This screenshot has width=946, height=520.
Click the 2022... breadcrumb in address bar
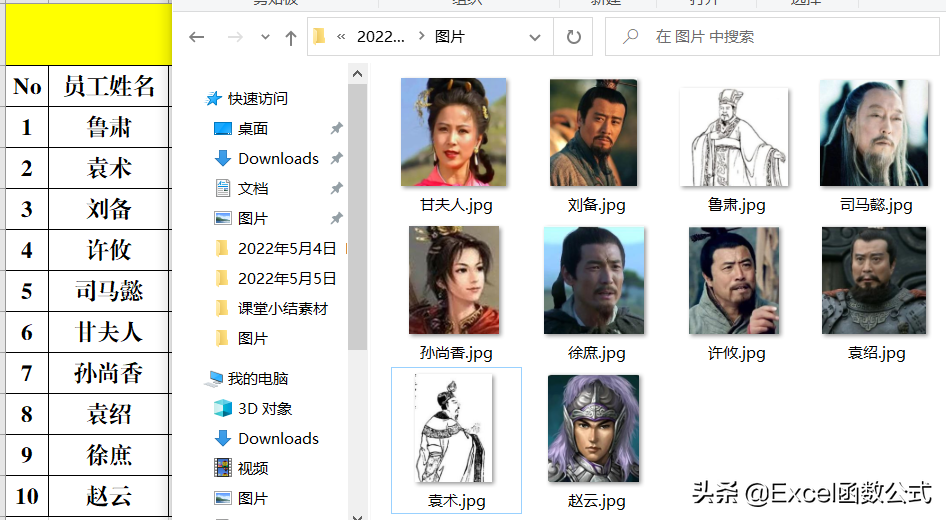381,37
